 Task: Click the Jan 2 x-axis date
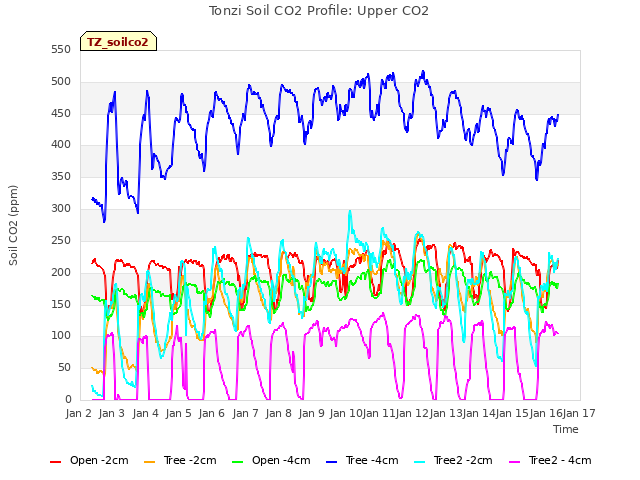78,413
